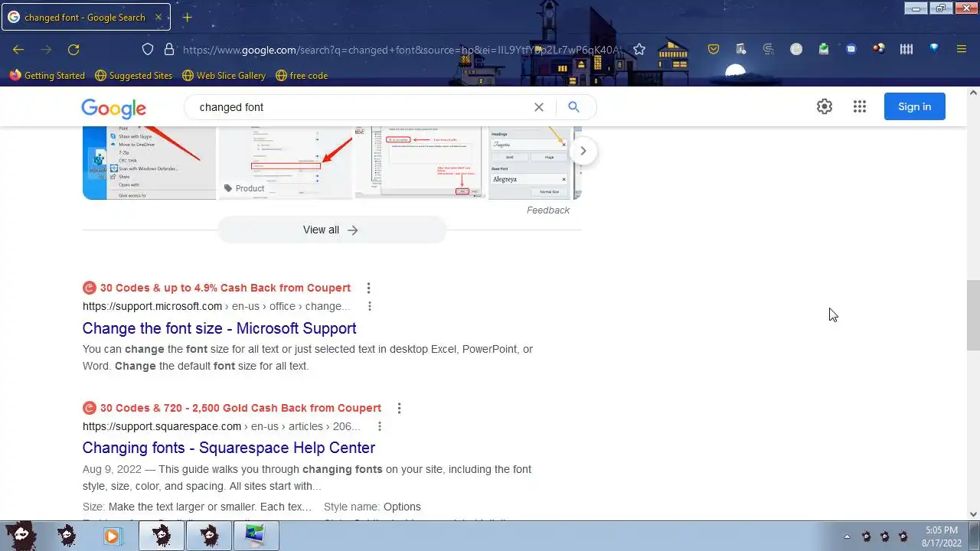This screenshot has height=551, width=980.
Task: Open the clock showing 5:05 PM
Action: pyautogui.click(x=941, y=536)
